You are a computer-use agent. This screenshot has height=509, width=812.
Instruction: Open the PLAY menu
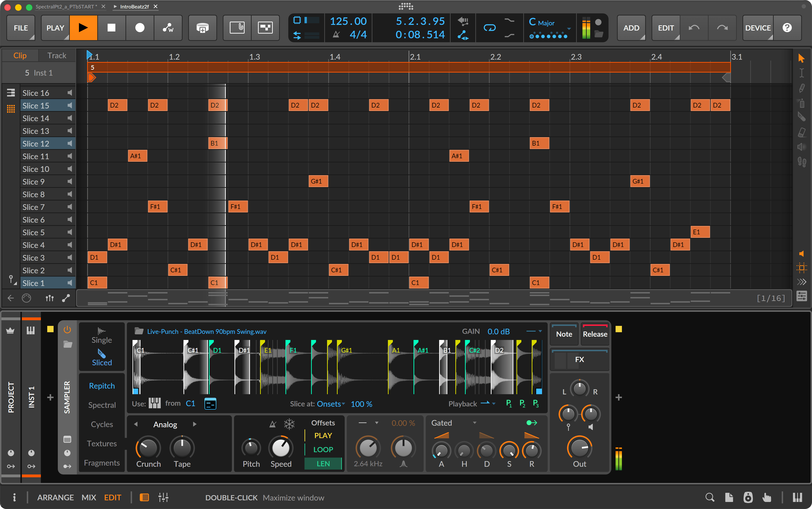(55, 28)
